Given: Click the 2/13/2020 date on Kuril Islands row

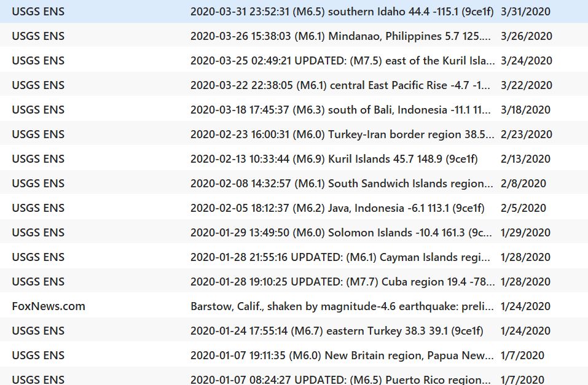Looking at the screenshot, I should pyautogui.click(x=526, y=159).
